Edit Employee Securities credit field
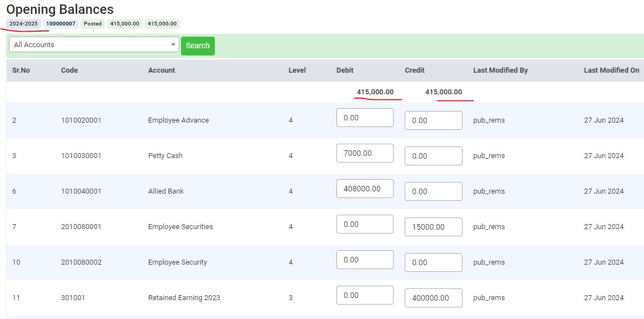Viewport: 644px width, 319px height. pyautogui.click(x=433, y=227)
